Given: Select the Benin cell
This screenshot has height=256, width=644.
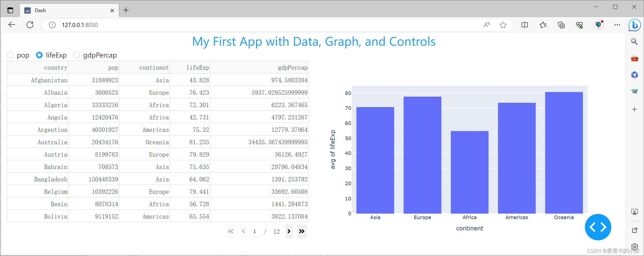Looking at the screenshot, I should pyautogui.click(x=38, y=204).
